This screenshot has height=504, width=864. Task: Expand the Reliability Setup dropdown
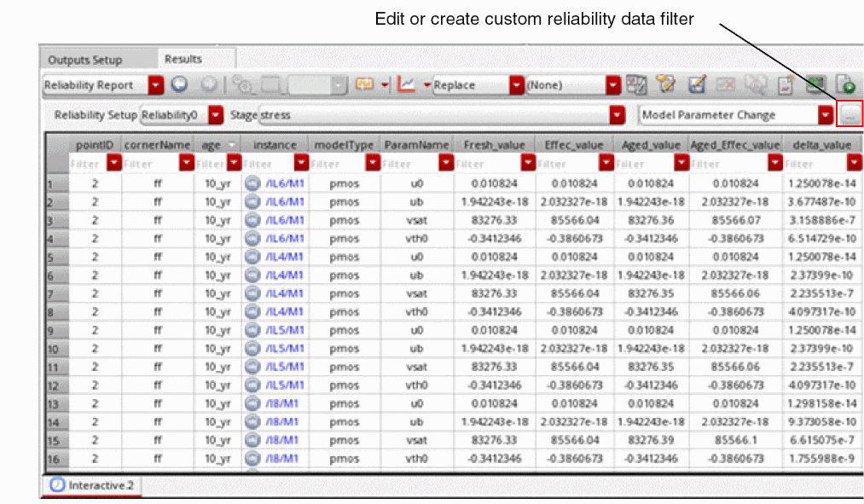(x=216, y=115)
